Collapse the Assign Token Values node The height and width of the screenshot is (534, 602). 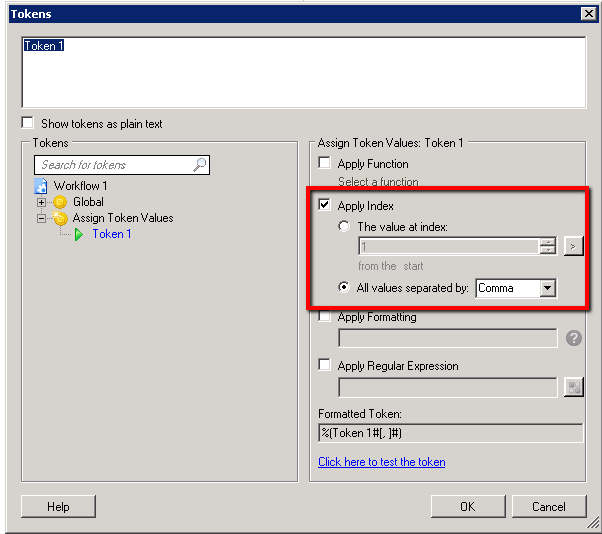click(41, 218)
